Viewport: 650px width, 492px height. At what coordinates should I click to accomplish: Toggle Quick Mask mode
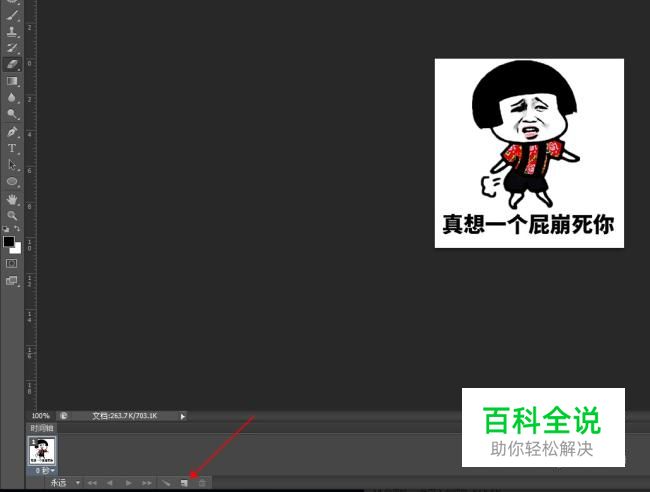[12, 264]
